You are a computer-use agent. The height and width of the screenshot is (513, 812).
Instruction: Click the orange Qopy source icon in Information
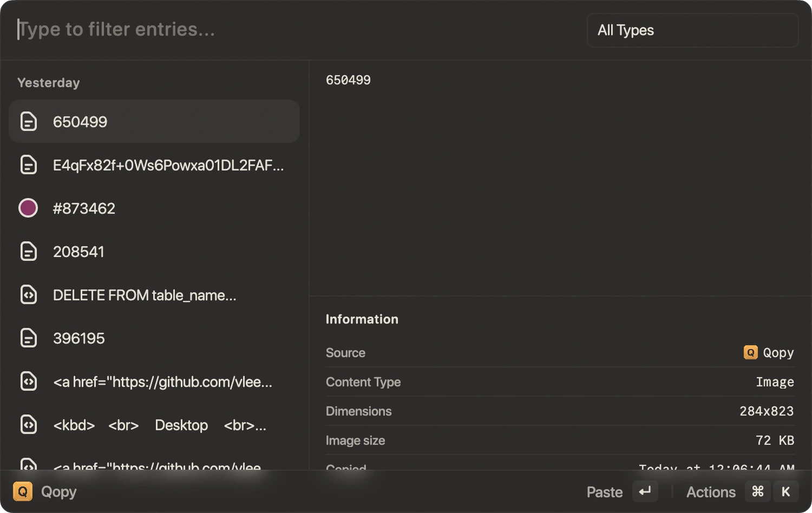point(750,352)
